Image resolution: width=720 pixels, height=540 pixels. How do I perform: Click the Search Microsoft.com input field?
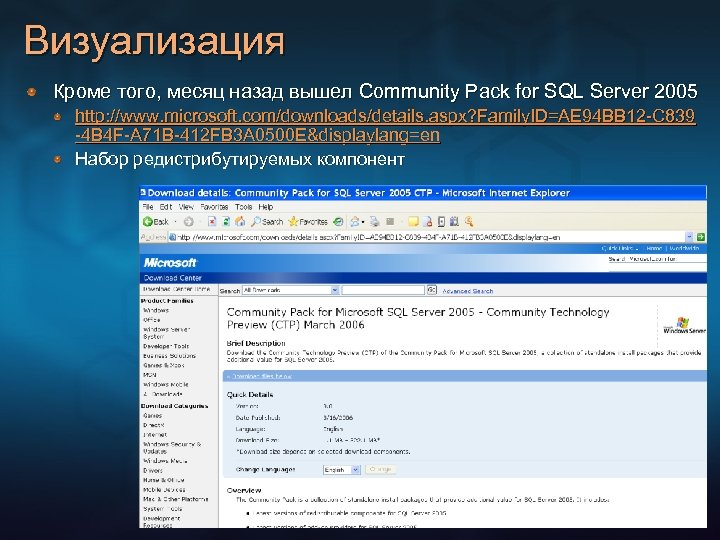(x=658, y=267)
